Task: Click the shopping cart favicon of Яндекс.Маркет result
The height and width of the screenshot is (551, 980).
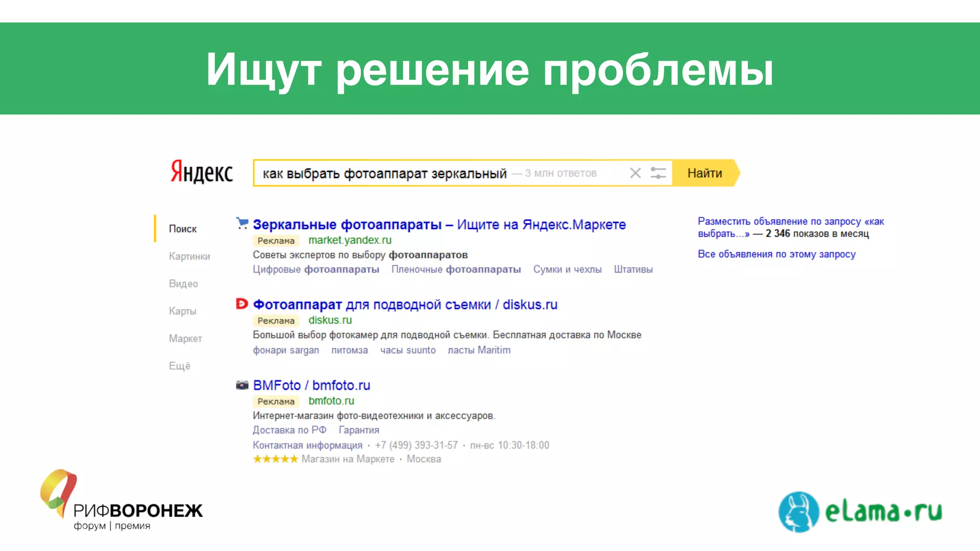Action: tap(242, 223)
